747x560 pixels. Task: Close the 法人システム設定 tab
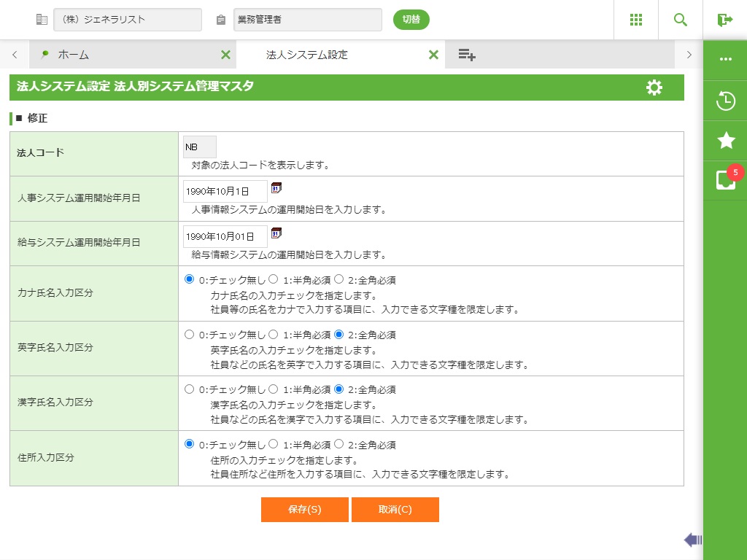coord(433,55)
